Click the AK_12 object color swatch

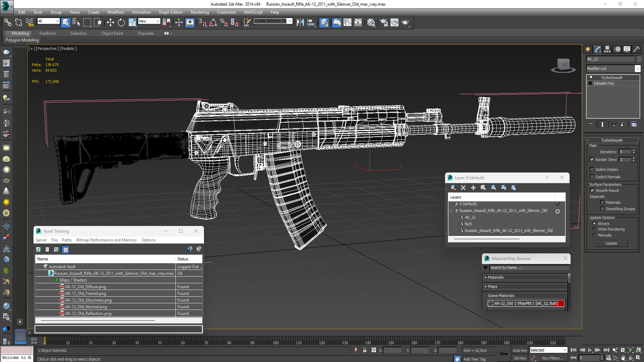coord(639,59)
